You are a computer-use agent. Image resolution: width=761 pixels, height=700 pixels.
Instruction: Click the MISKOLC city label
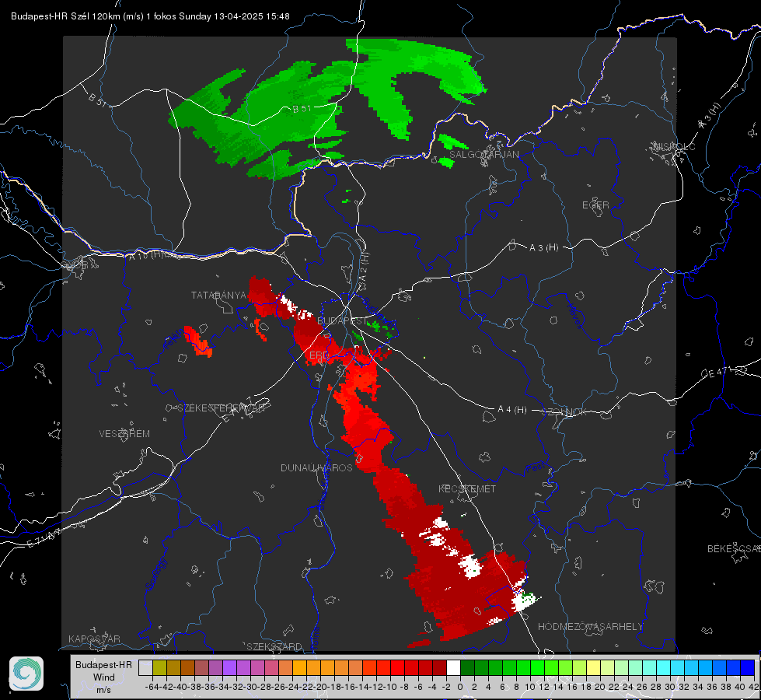tap(675, 146)
